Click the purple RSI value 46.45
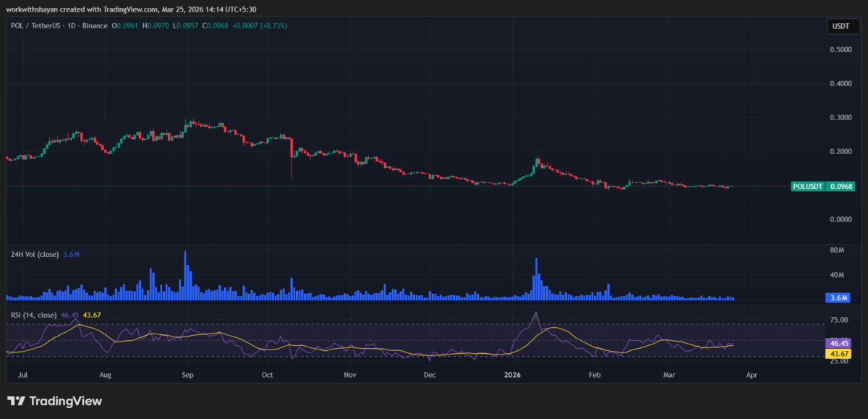 point(69,316)
